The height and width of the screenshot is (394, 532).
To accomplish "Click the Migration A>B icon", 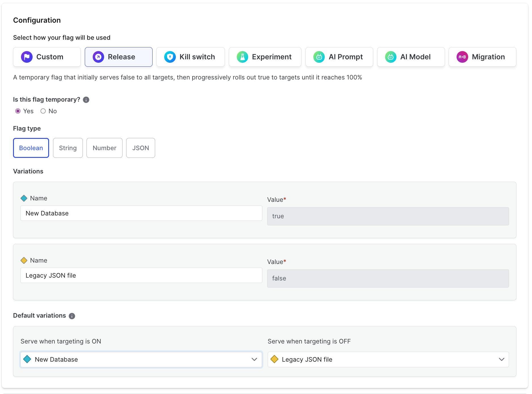I will click(462, 57).
